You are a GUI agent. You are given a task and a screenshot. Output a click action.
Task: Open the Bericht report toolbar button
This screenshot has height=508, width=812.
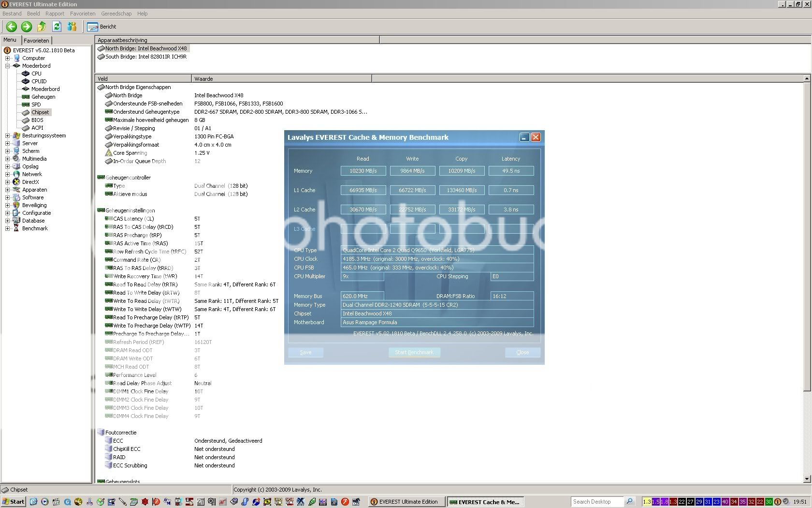click(x=101, y=27)
